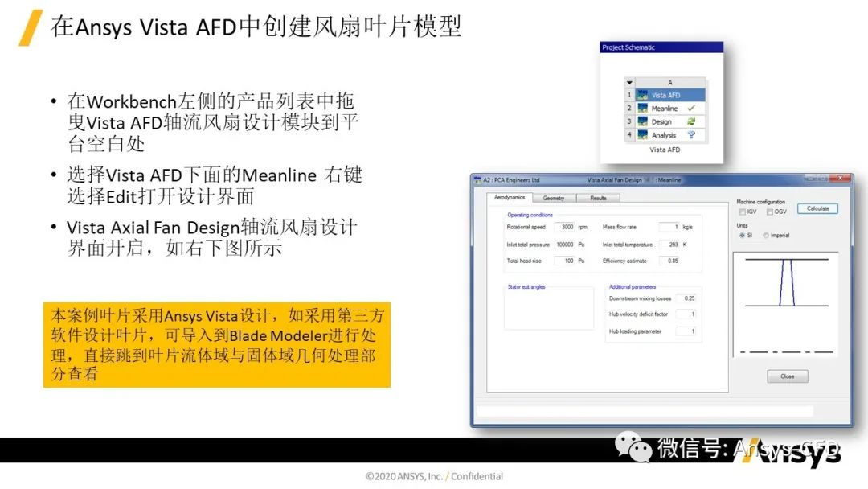Viewport: 868px width, 489px height.
Task: Click the question mark status beside Analysis
Action: tap(691, 134)
